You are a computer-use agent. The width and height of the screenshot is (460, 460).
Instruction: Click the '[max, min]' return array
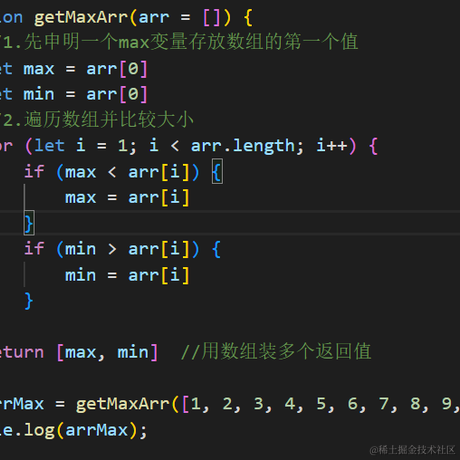(107, 352)
